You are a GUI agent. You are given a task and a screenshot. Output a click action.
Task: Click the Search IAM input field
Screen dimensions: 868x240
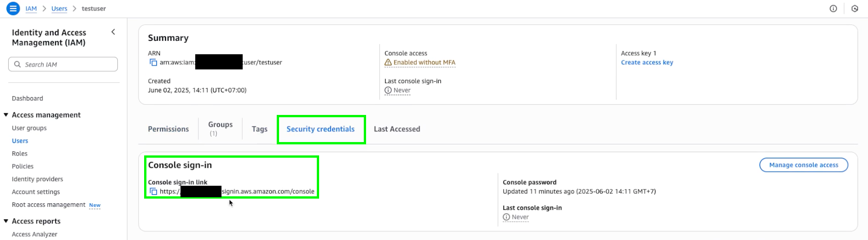[63, 64]
